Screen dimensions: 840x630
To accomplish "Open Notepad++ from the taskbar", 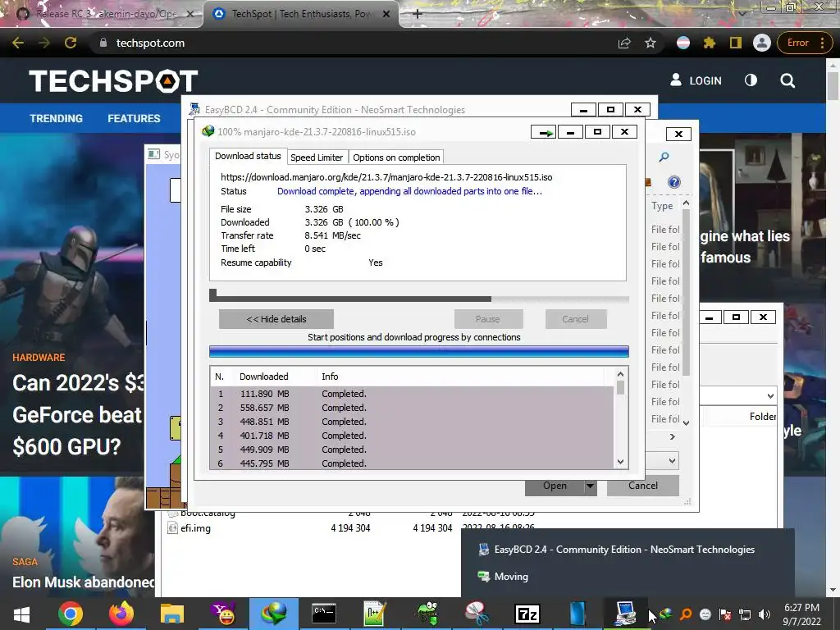I will (x=374, y=614).
